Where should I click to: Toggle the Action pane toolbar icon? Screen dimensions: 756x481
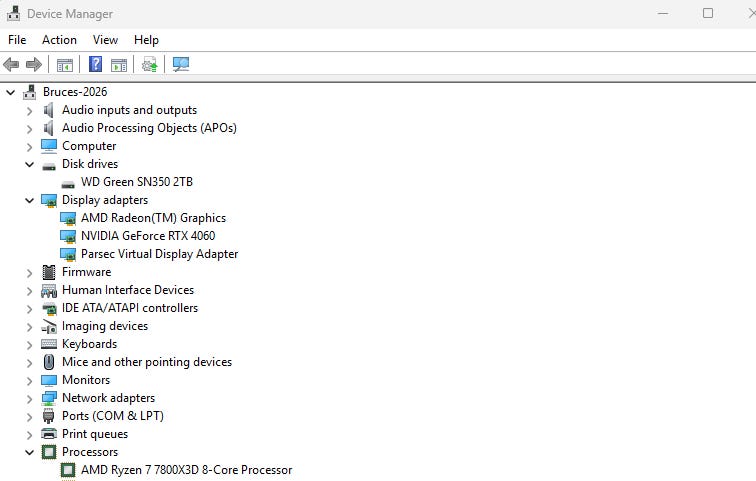pos(119,65)
